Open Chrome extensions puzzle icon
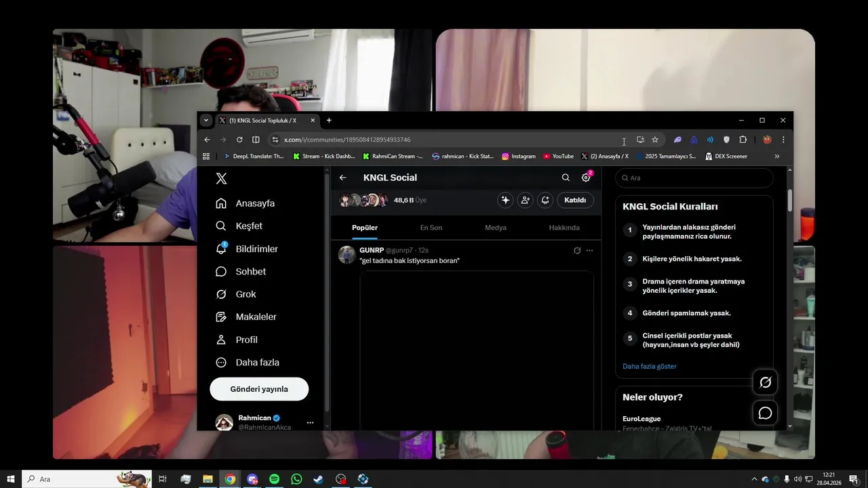 pos(743,140)
